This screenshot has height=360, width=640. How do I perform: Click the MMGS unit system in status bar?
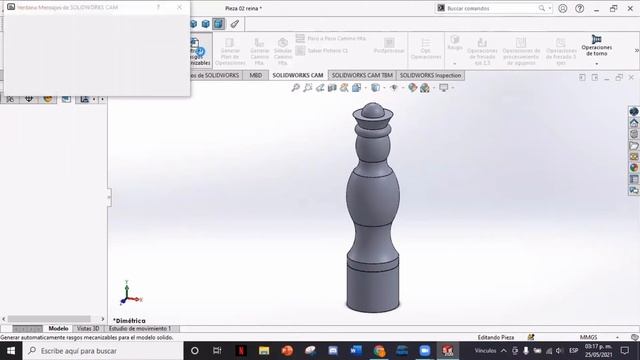(x=588, y=338)
